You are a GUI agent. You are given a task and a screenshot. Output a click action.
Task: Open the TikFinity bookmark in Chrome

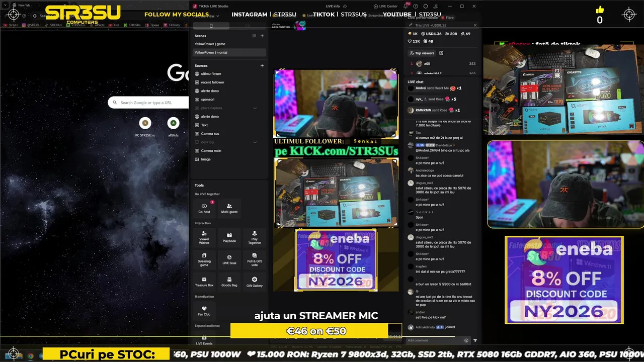click(x=172, y=25)
